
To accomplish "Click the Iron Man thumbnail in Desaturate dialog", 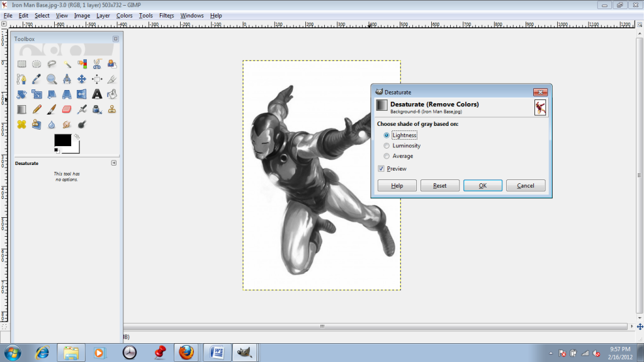I will pos(540,108).
